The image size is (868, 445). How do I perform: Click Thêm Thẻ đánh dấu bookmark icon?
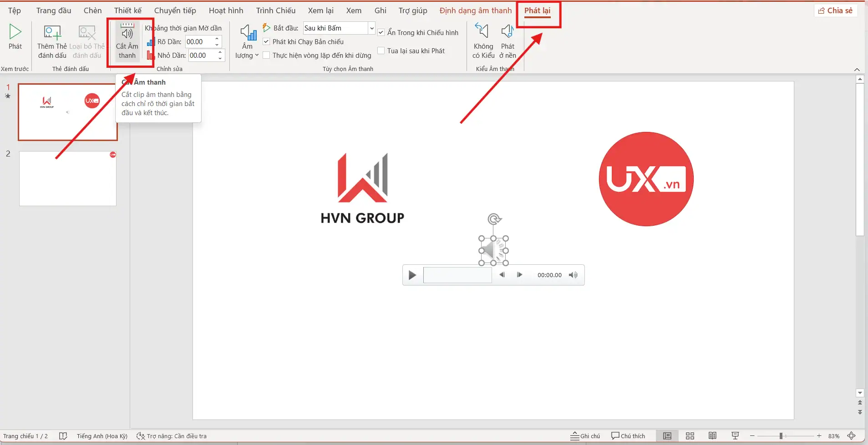(x=52, y=33)
